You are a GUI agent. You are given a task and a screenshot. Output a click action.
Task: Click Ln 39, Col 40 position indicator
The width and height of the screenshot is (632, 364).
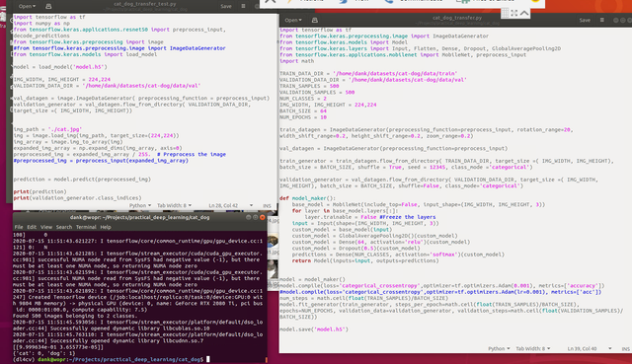tap(582, 348)
